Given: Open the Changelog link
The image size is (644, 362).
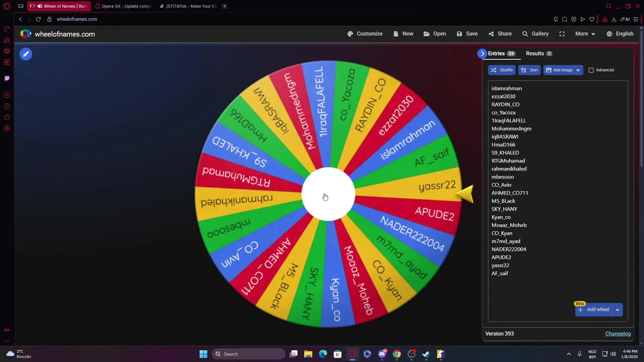Looking at the screenshot, I should (618, 334).
